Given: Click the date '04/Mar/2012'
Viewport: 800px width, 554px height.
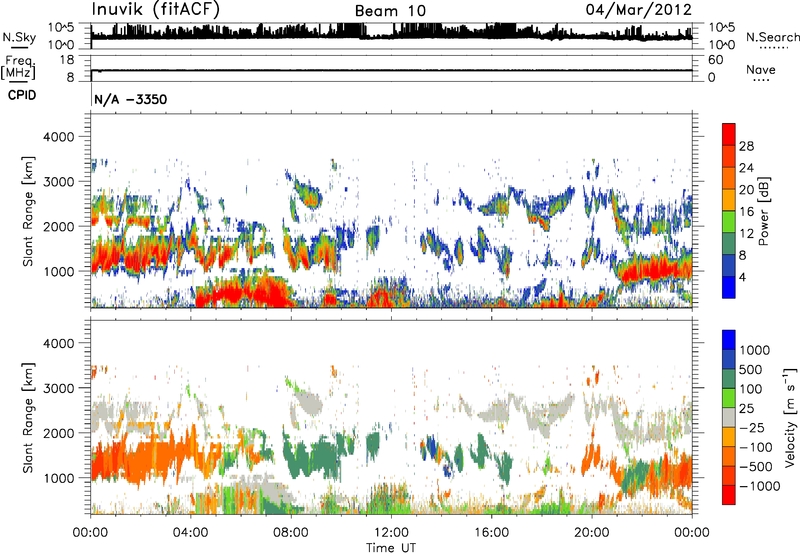Looking at the screenshot, I should tap(639, 10).
